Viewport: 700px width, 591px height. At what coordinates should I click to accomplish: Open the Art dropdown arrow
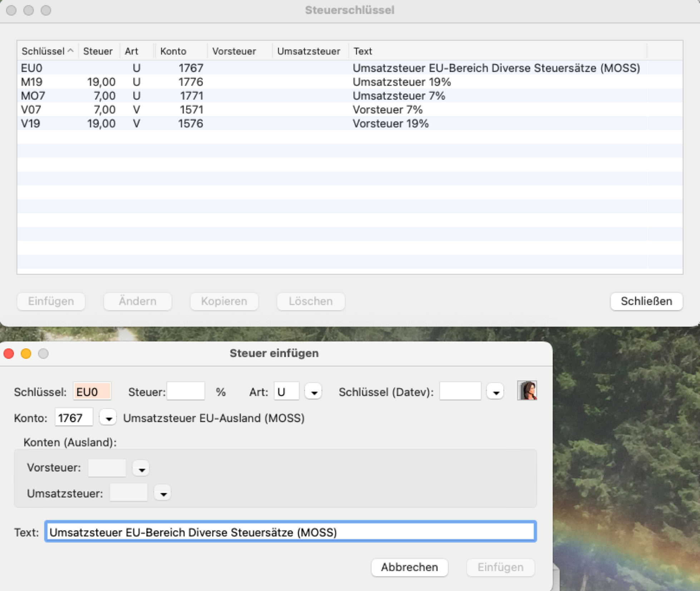click(314, 392)
